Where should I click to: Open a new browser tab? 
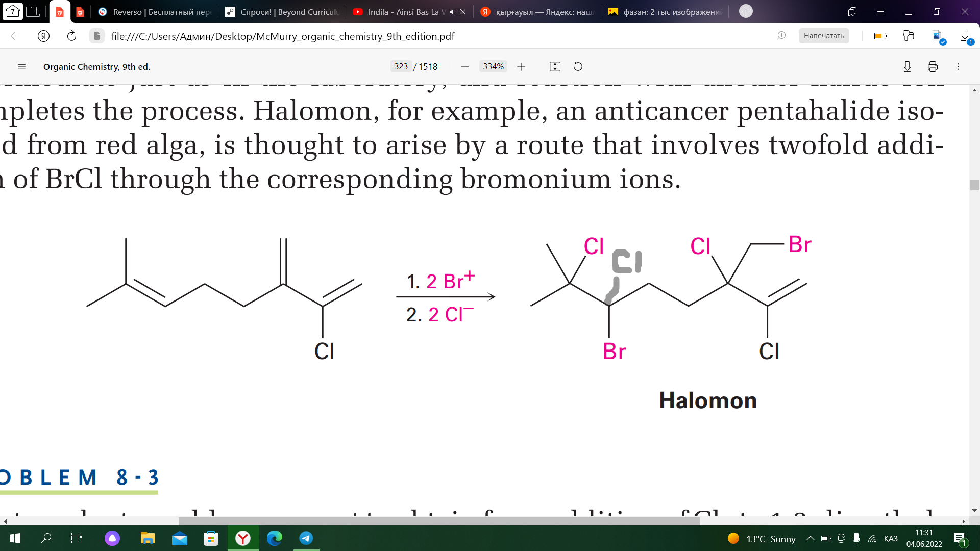746,11
